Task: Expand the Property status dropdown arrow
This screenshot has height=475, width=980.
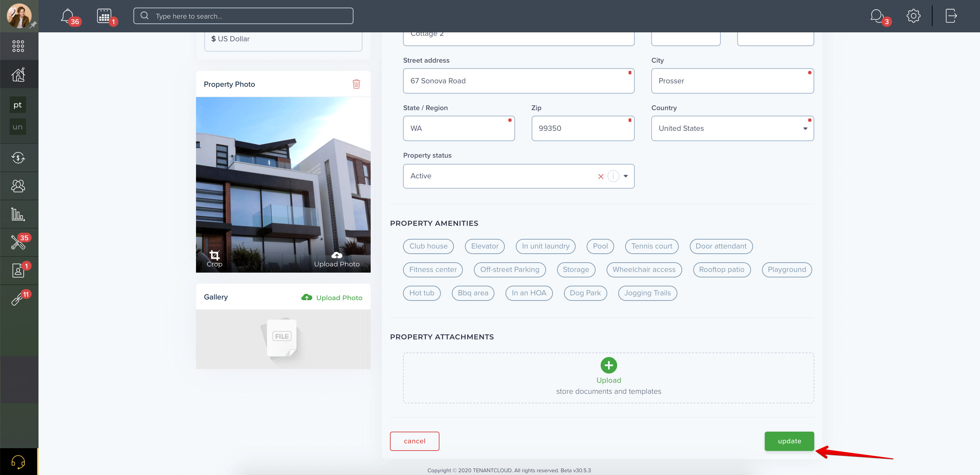Action: (626, 176)
